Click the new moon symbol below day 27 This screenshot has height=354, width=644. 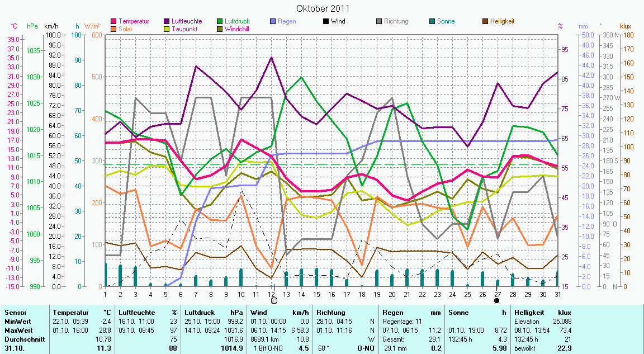[496, 300]
